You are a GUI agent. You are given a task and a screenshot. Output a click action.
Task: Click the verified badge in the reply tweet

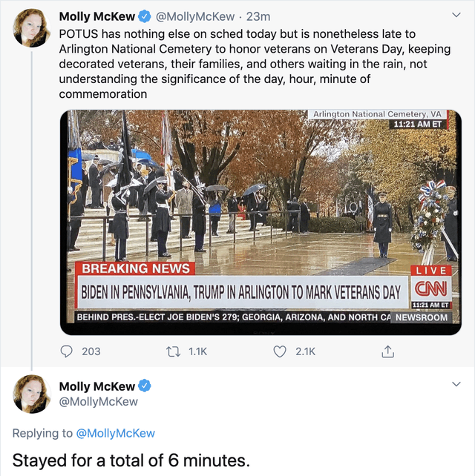tap(145, 386)
